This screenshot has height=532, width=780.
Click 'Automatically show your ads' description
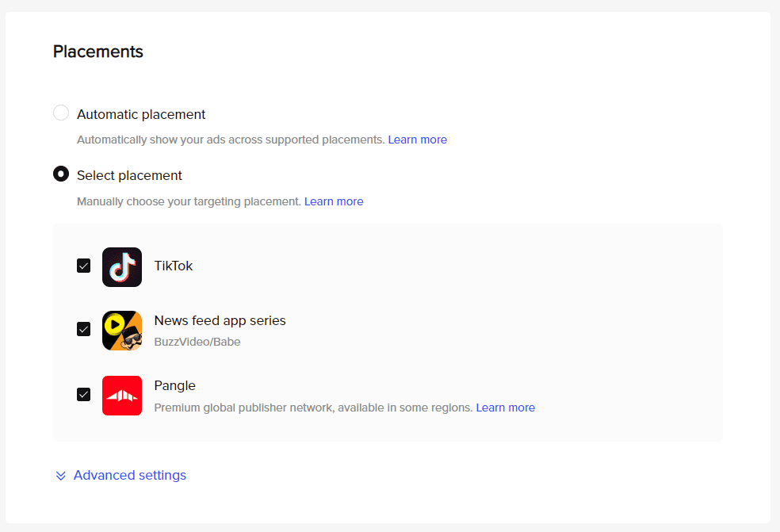pos(231,140)
